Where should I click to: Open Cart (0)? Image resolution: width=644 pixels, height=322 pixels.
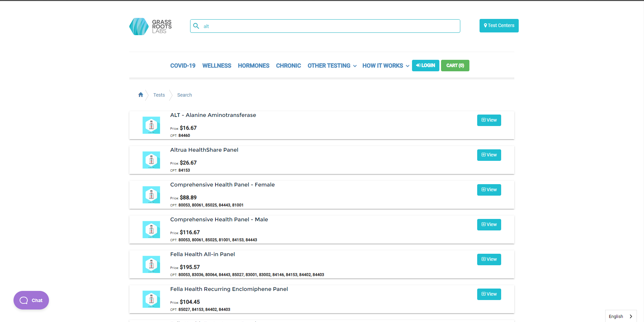tap(455, 66)
